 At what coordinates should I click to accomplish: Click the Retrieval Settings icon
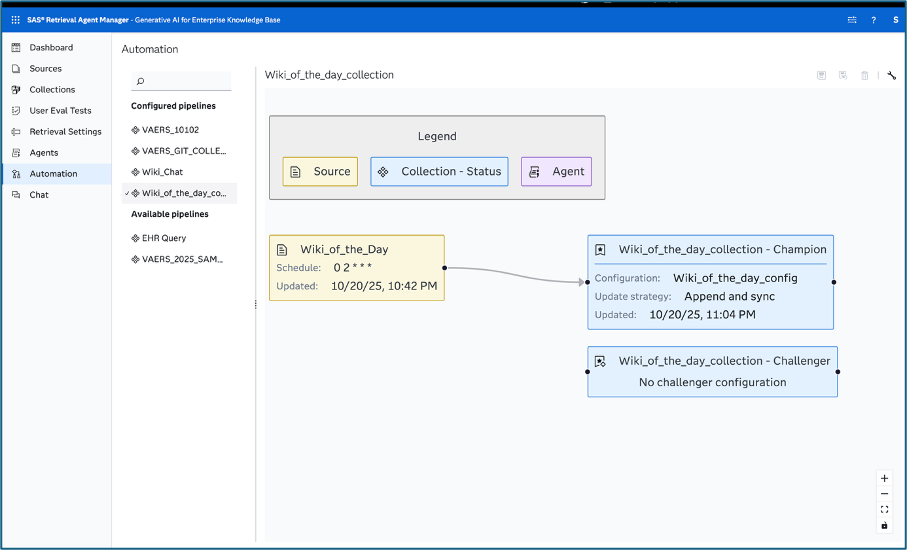pyautogui.click(x=16, y=131)
